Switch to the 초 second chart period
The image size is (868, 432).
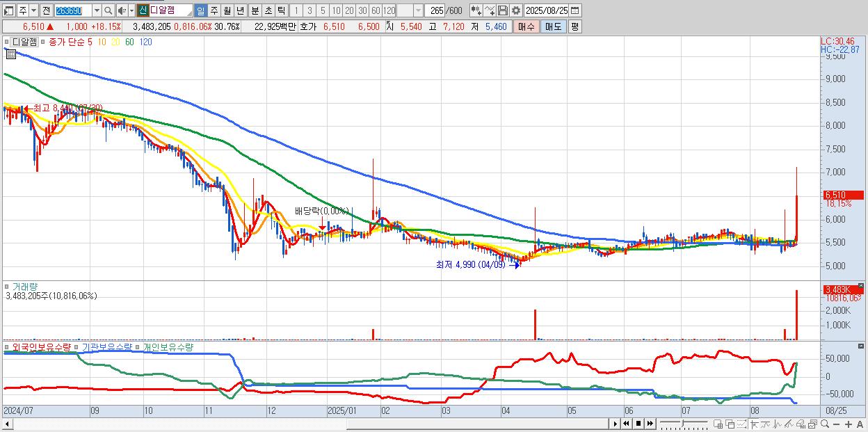(268, 10)
